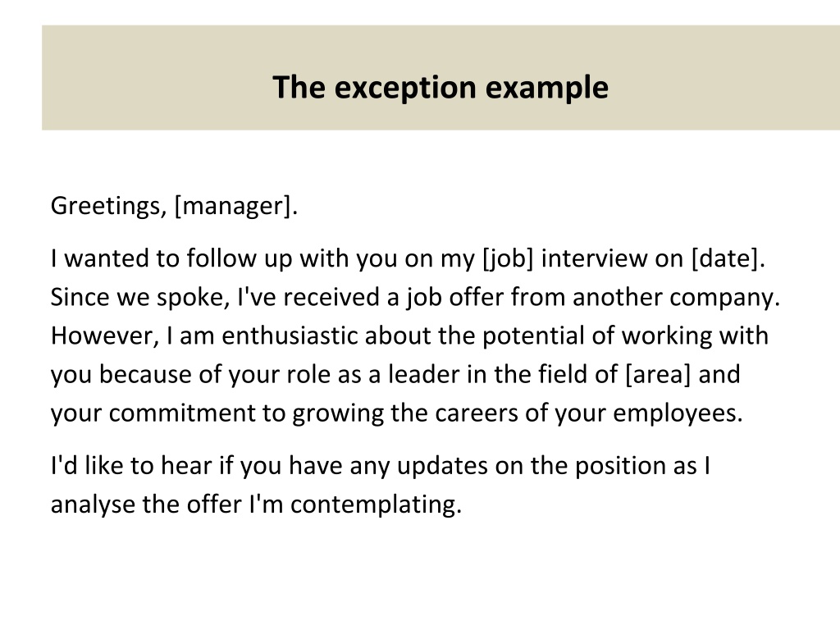Click the word 'However' starting the third line
This screenshot has height=630, width=840.
point(105,336)
